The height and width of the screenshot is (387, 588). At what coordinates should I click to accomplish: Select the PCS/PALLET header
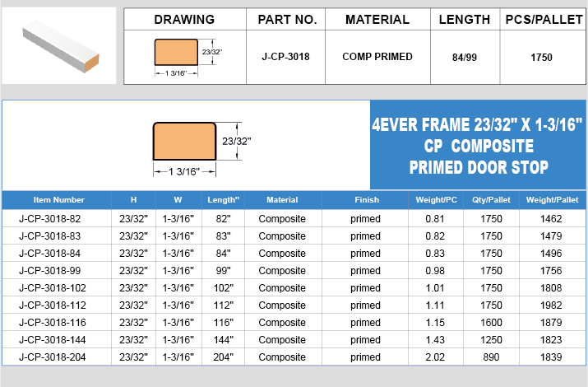544,20
